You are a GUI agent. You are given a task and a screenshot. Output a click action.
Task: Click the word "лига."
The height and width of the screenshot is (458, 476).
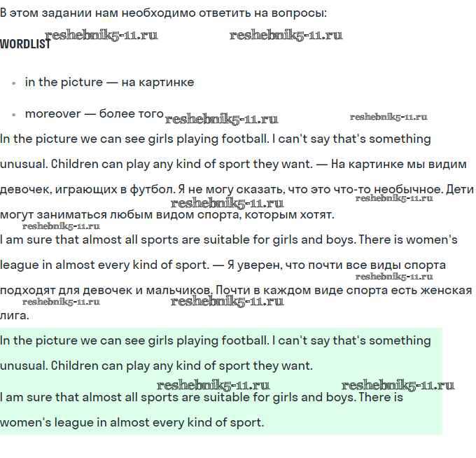coord(15,315)
